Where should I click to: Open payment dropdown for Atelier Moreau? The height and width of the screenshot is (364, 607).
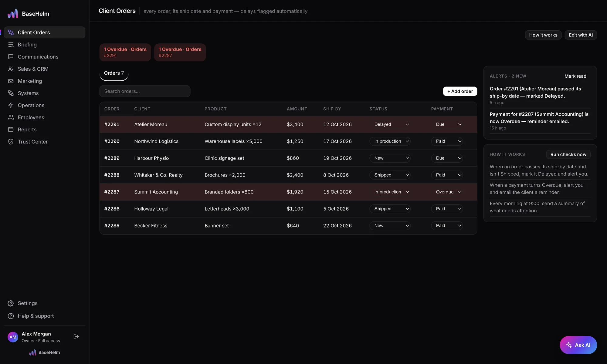pyautogui.click(x=447, y=124)
